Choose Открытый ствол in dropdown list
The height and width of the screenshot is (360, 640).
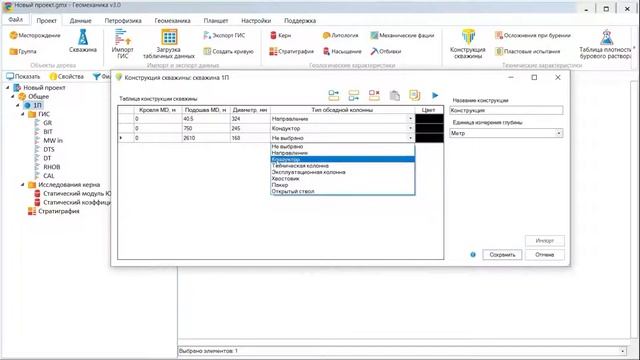click(343, 191)
